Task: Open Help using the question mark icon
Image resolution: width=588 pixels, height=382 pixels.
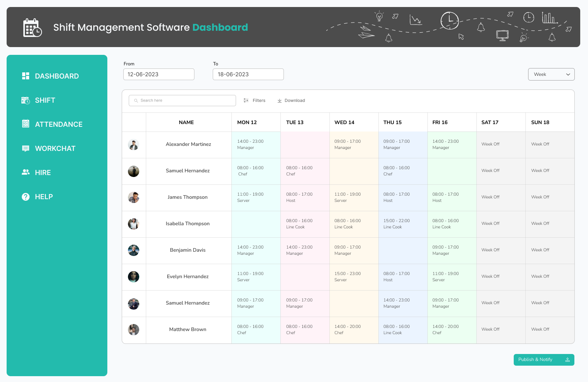Action: click(26, 196)
